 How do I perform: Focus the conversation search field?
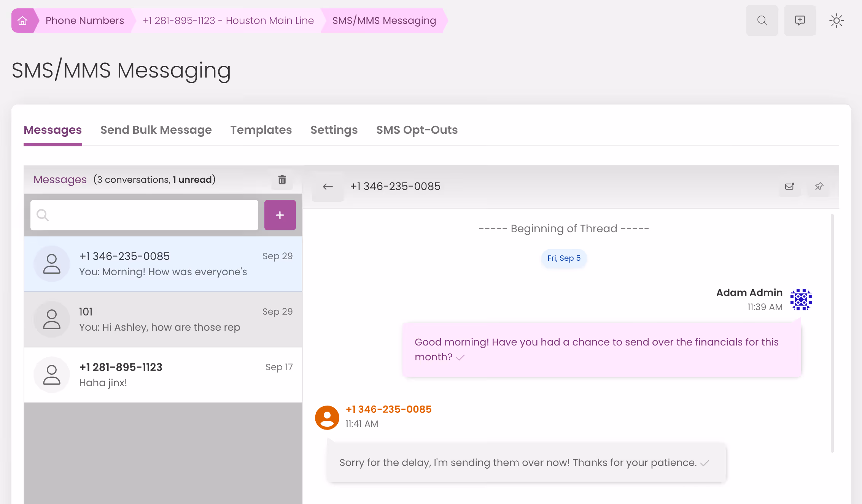145,215
